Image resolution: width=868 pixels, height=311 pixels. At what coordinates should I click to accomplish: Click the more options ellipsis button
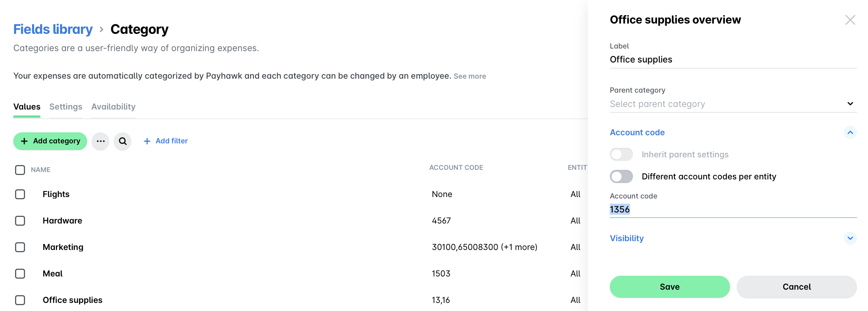tap(100, 141)
